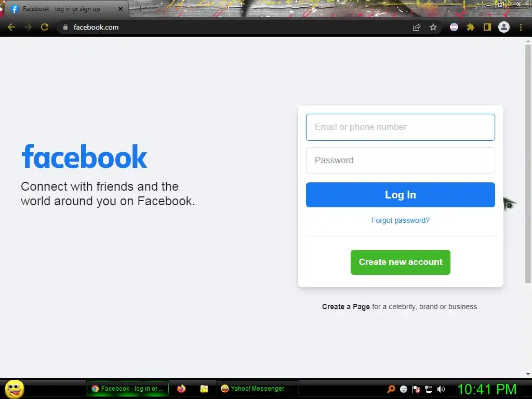Maximize the Chrome window
This screenshot has width=532, height=399.
(x=500, y=4)
